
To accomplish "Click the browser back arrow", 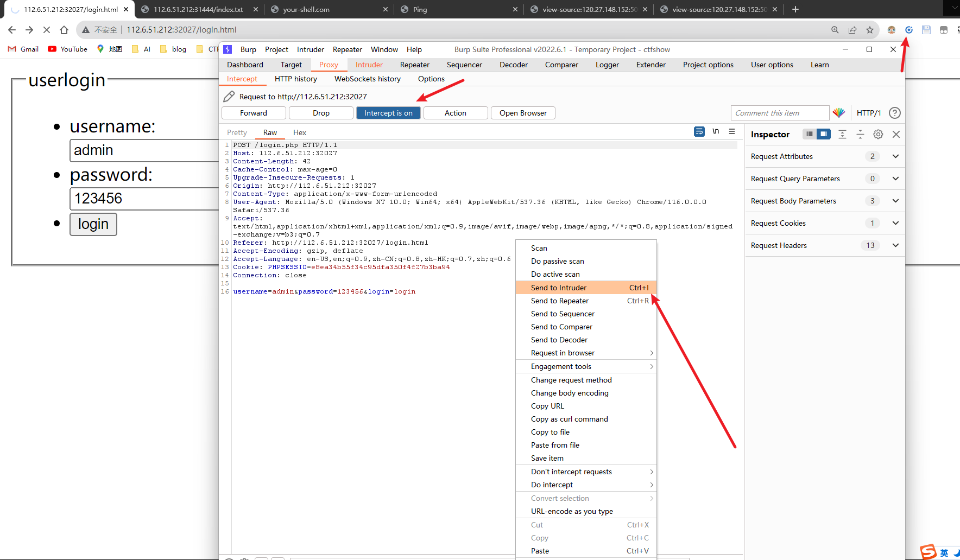I will [12, 30].
